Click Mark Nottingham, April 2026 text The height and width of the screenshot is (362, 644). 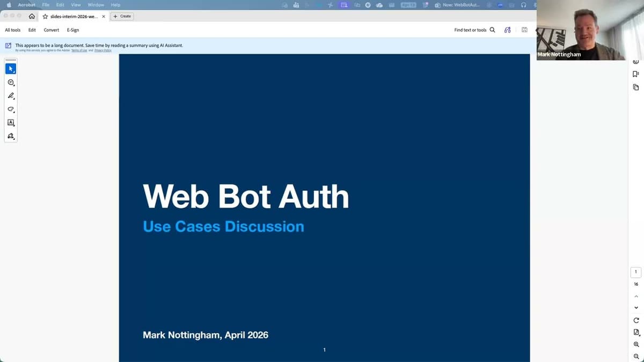point(206,335)
